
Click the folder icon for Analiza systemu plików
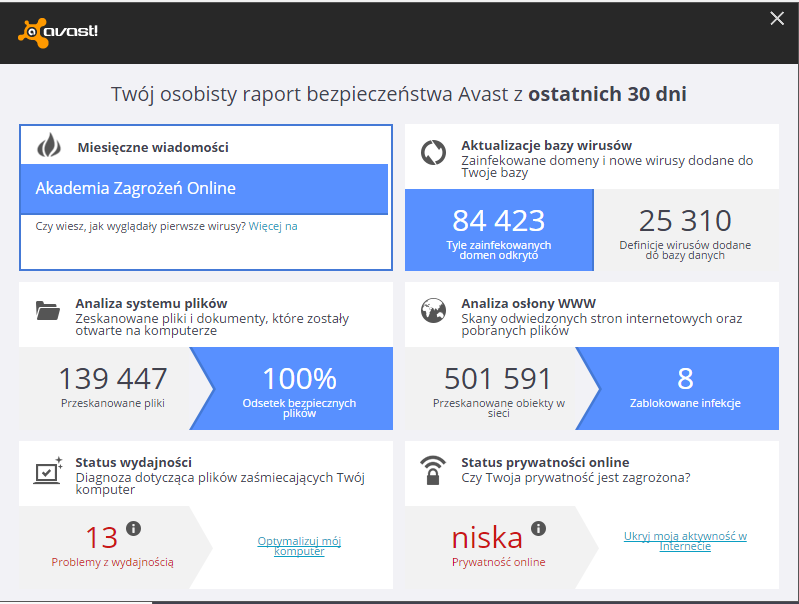(x=48, y=310)
